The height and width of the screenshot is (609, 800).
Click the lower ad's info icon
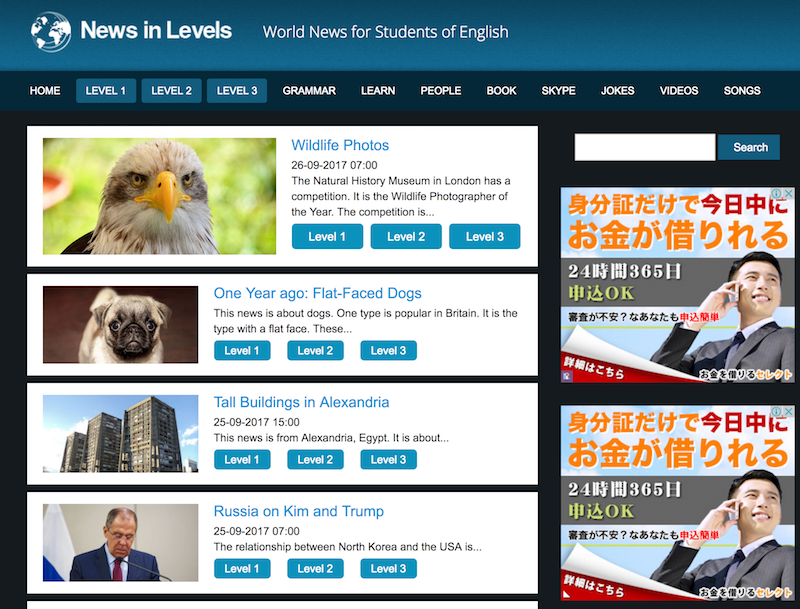coord(777,411)
